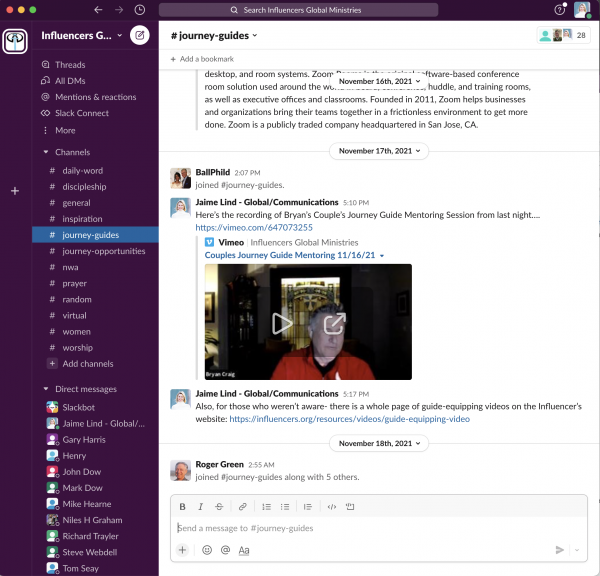Open the video in a new window icon
Viewport: 600px width, 576px height.
(334, 323)
